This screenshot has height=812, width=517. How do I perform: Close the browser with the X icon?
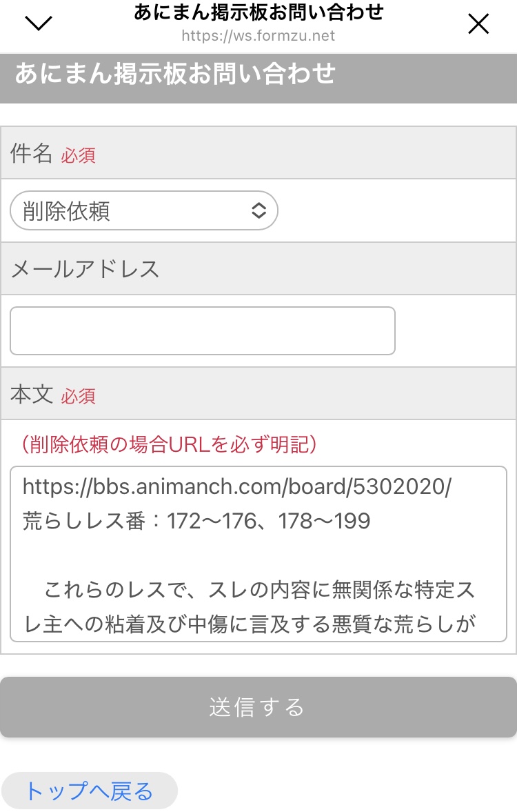(x=478, y=24)
